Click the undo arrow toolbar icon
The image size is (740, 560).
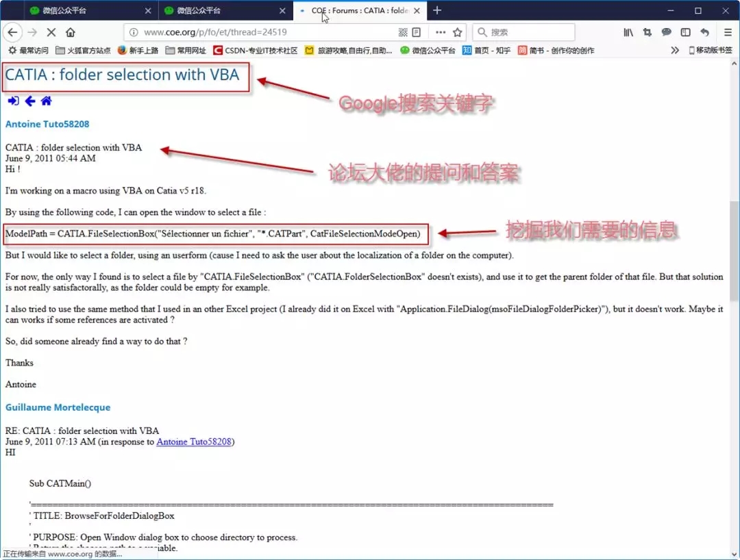704,32
